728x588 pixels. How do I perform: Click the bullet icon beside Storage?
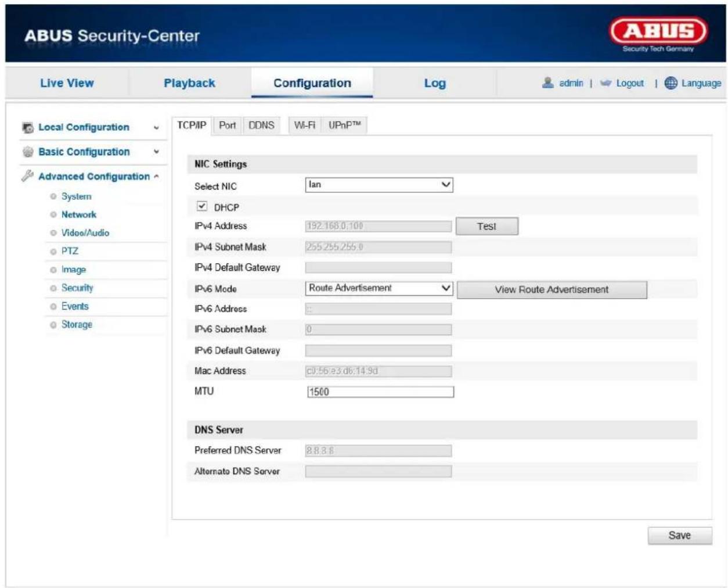coord(53,325)
